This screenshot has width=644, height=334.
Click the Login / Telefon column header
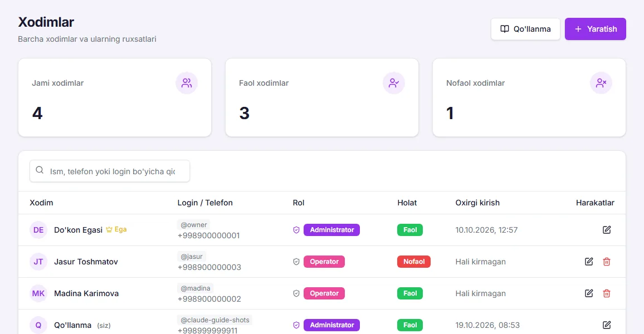205,203
